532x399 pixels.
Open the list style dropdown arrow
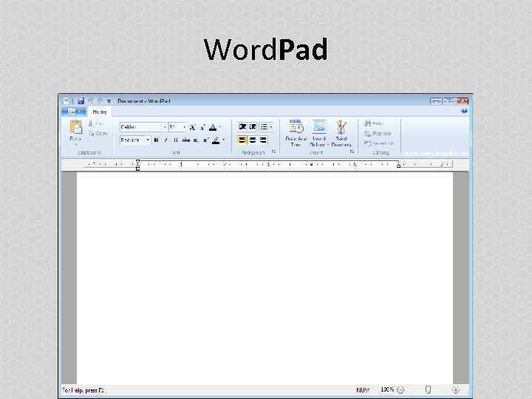coord(271,127)
